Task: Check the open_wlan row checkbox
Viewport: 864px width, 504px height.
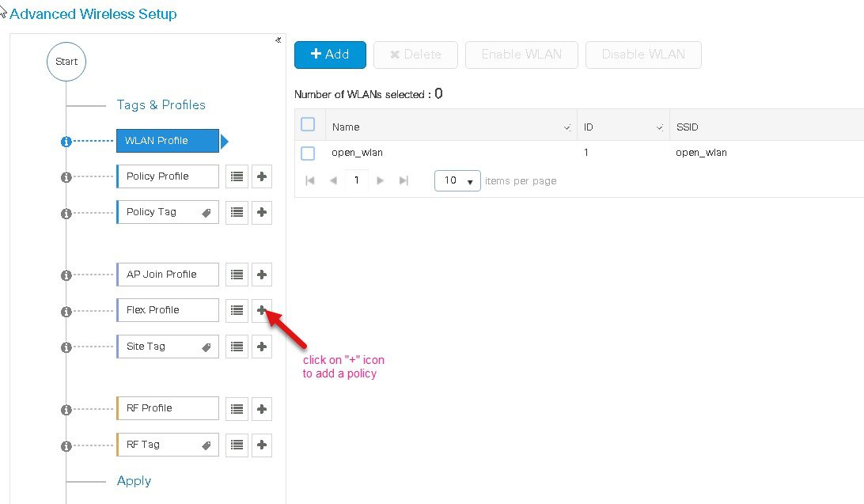Action: (x=308, y=153)
